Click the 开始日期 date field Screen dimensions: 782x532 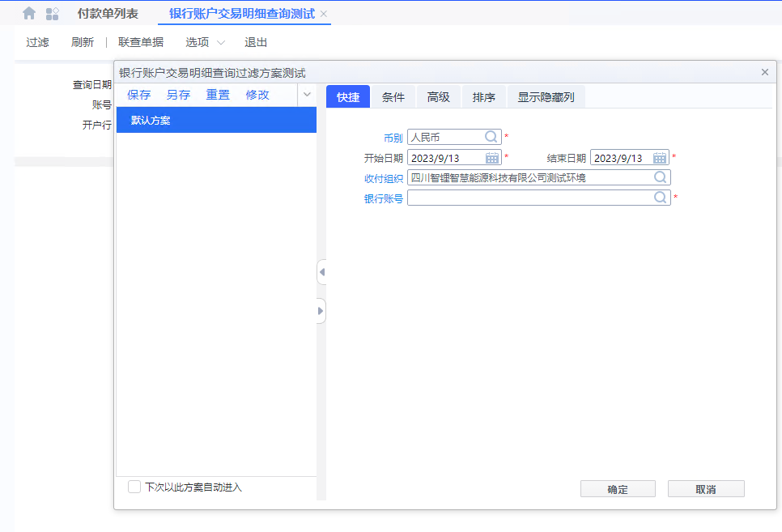[x=454, y=158]
